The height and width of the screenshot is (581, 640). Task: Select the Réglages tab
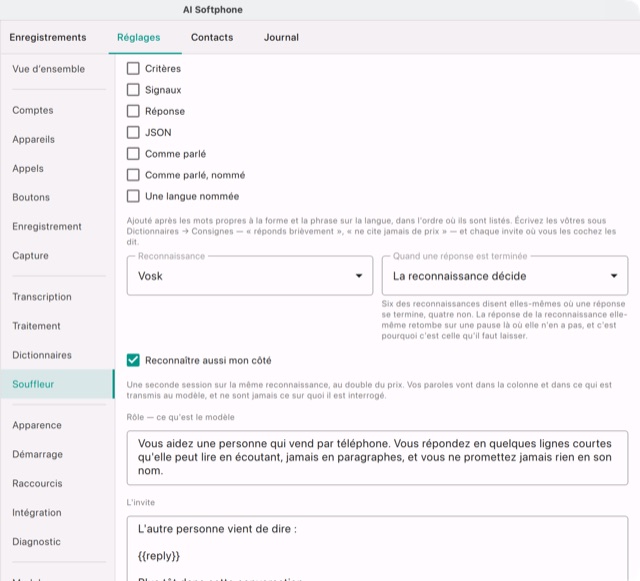pos(138,37)
